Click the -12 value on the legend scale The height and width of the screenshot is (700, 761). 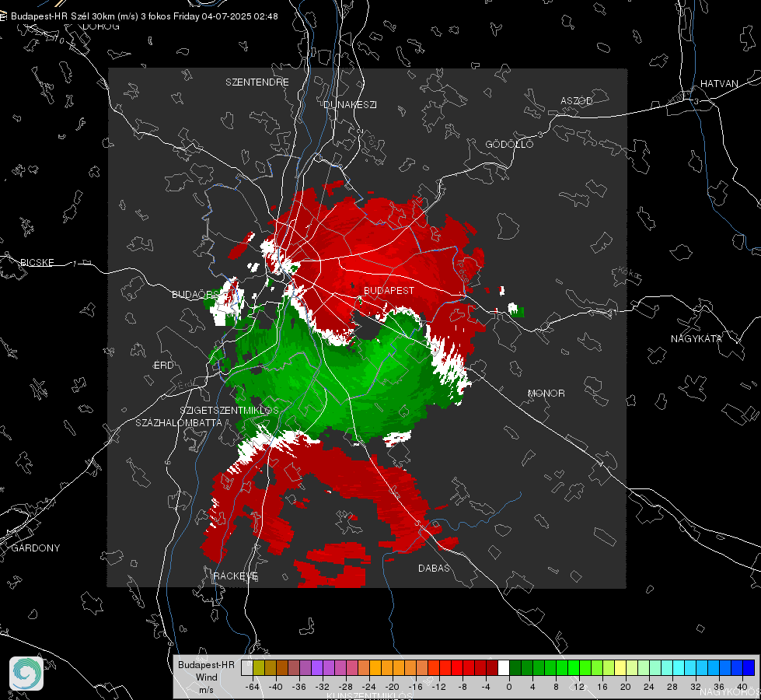[438, 687]
